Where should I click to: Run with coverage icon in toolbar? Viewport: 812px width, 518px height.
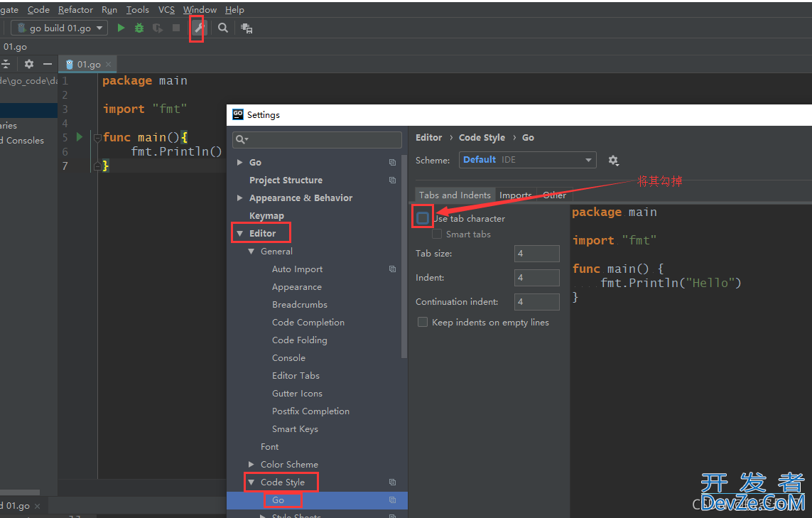coord(158,28)
